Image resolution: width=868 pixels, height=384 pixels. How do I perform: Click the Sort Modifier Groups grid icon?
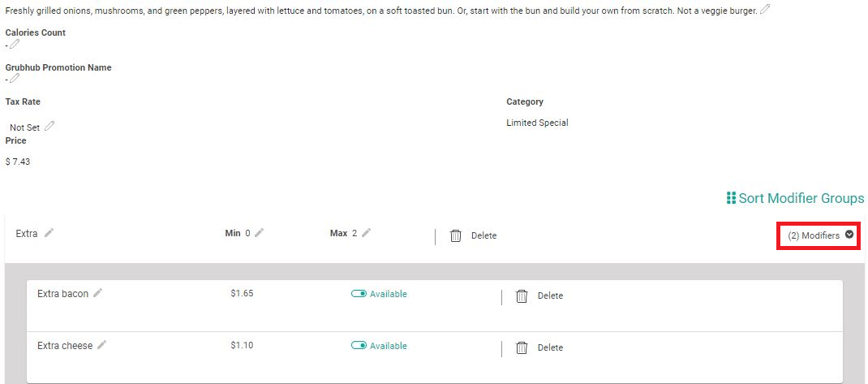pyautogui.click(x=731, y=198)
